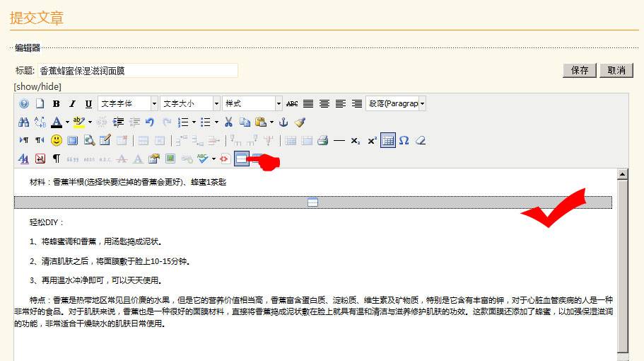
Task: Insert a smiley emoticon
Action: click(57, 141)
